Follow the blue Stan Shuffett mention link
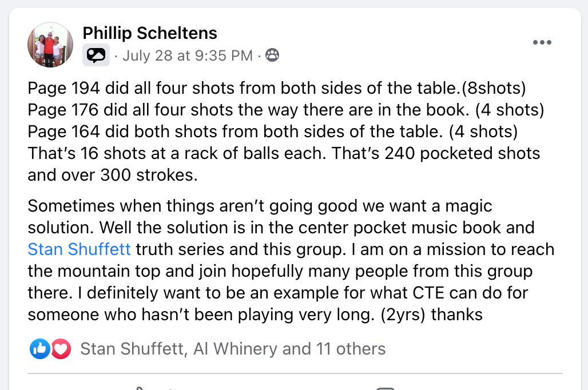Viewport: 588px width, 390px height. [x=80, y=249]
